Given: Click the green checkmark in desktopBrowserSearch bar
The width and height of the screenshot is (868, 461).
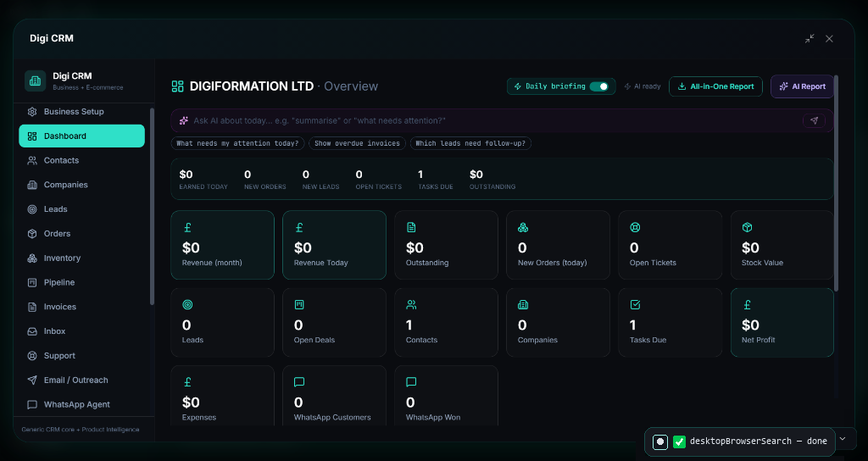Looking at the screenshot, I should click(679, 442).
